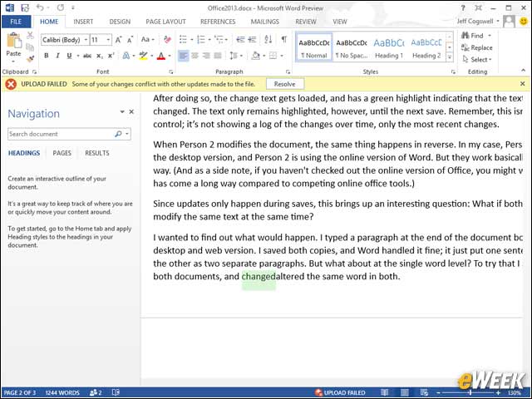This screenshot has width=532, height=399.
Task: Switch to the PAGE LAYOUT tab
Action: coord(165,22)
